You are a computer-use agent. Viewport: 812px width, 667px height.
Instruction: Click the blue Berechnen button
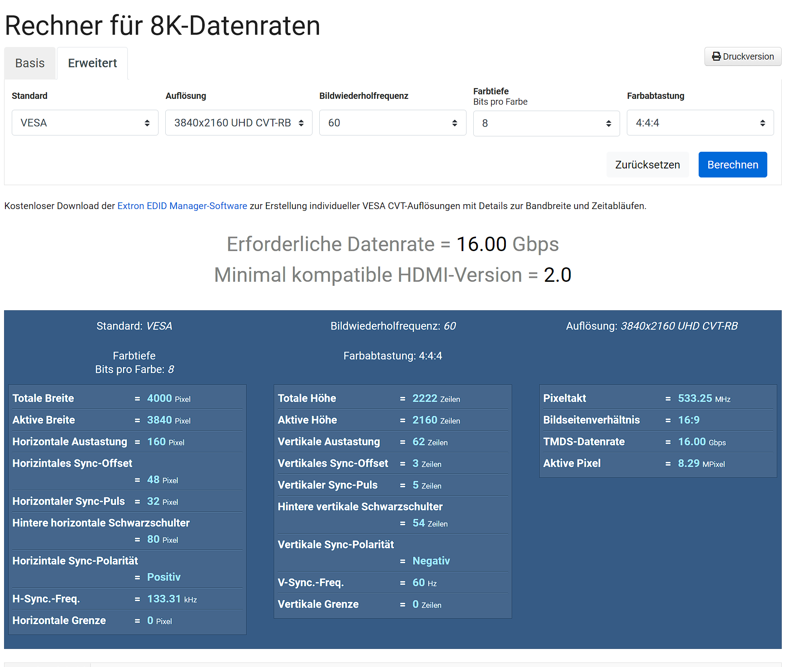coord(733,165)
